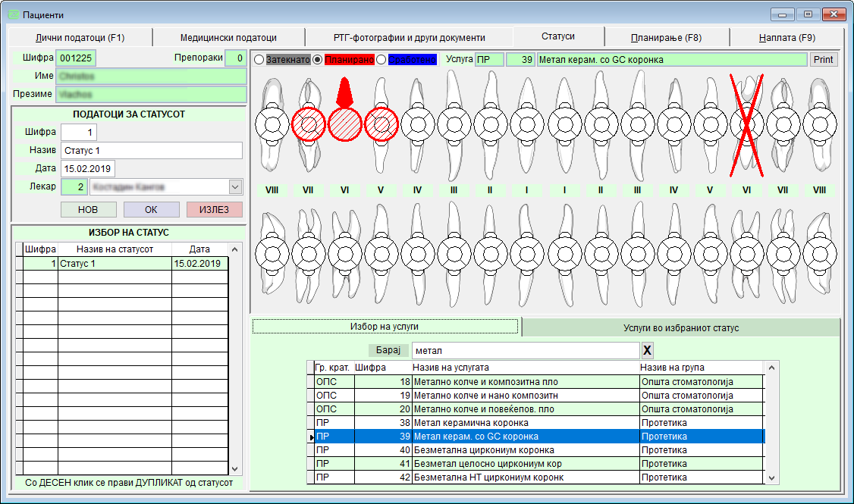
Task: Select the Затекнато radio button
Action: click(x=259, y=60)
